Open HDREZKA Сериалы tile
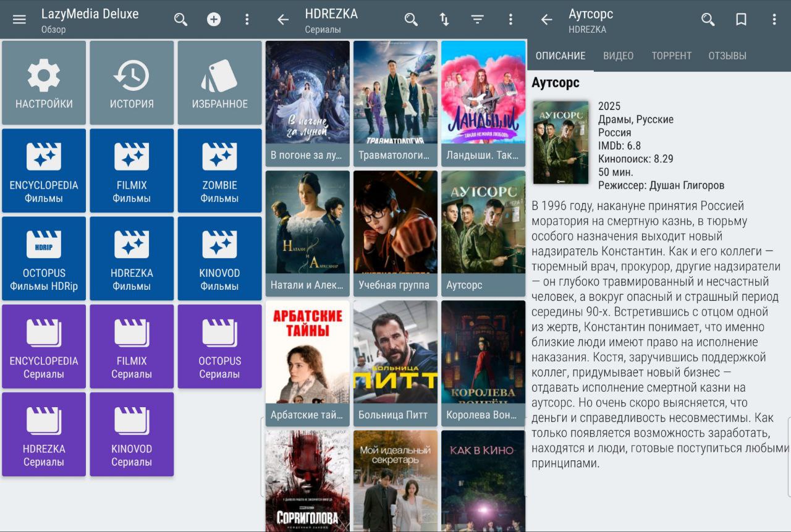This screenshot has height=532, width=791. (44, 434)
